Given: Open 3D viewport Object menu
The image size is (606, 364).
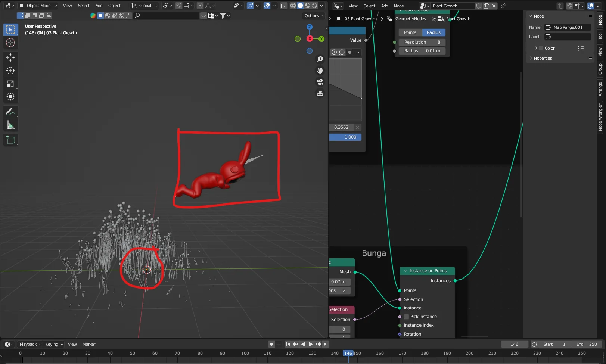Looking at the screenshot, I should tap(114, 6).
